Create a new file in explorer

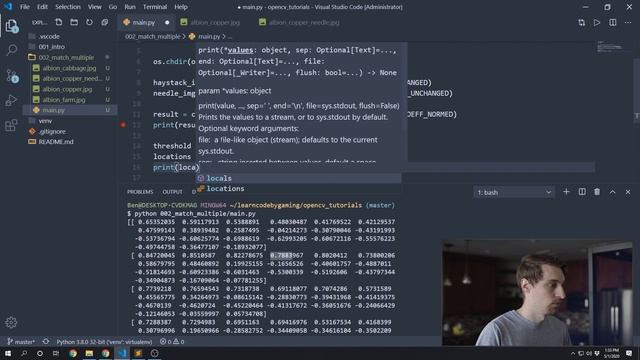point(59,22)
